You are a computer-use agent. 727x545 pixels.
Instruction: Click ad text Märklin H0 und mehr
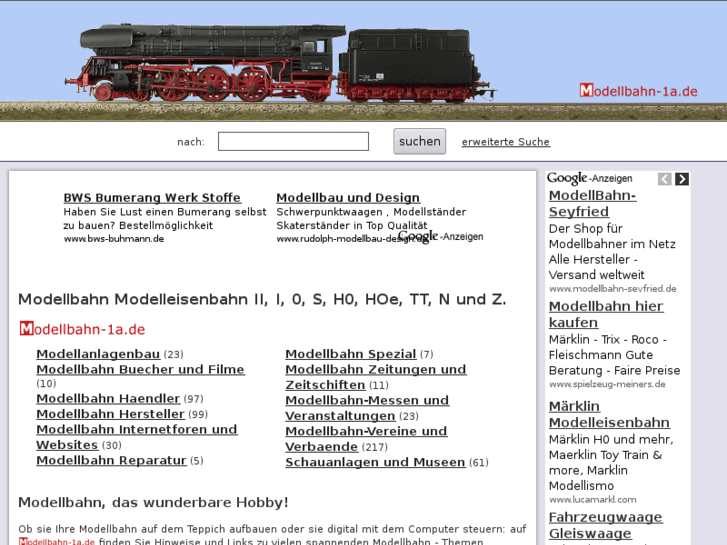point(611,462)
